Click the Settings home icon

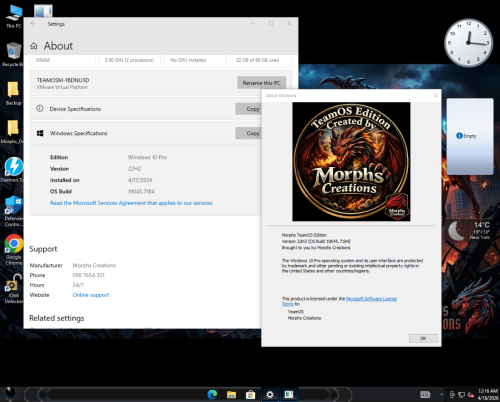pyautogui.click(x=34, y=46)
